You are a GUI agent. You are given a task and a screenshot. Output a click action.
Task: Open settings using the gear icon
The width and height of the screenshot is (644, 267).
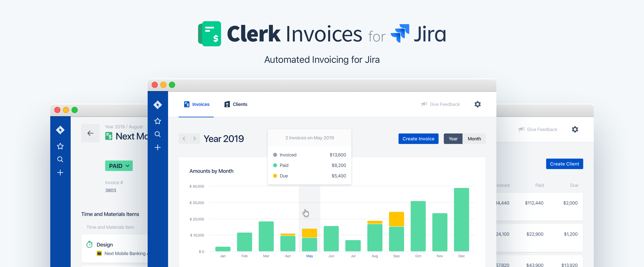(478, 104)
